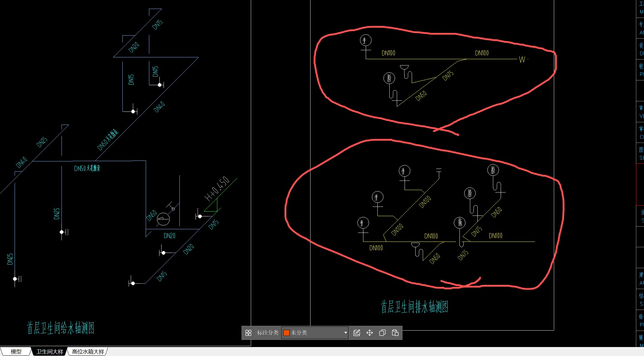This screenshot has width=644, height=356.
Task: Click the copy annotation icon
Action: [382, 333]
